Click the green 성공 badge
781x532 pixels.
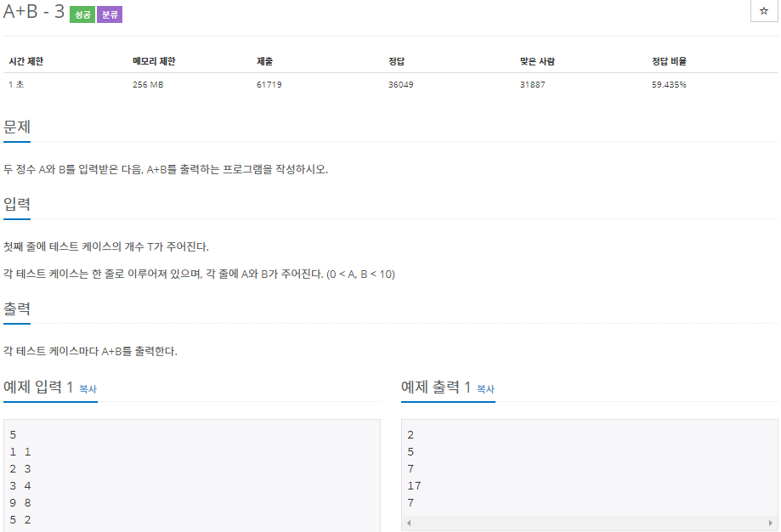82,14
